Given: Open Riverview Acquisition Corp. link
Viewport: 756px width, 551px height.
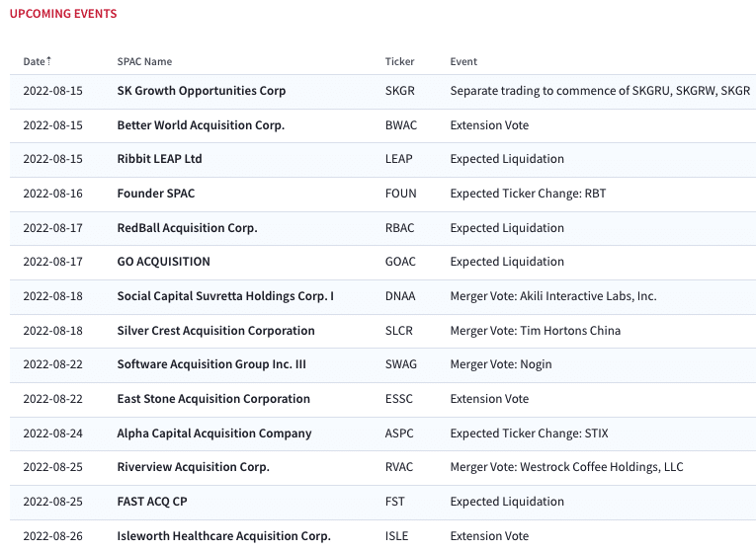Looking at the screenshot, I should pos(194,467).
